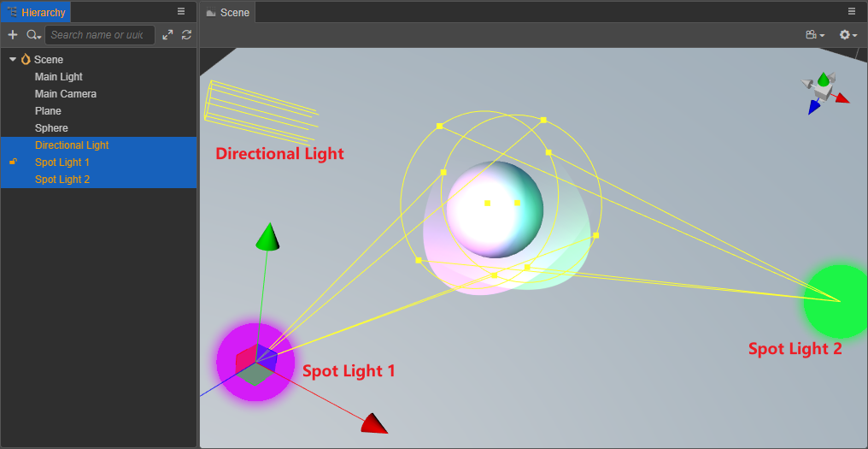Image resolution: width=868 pixels, height=449 pixels.
Task: Select the Scene root row
Action: pyautogui.click(x=98, y=59)
